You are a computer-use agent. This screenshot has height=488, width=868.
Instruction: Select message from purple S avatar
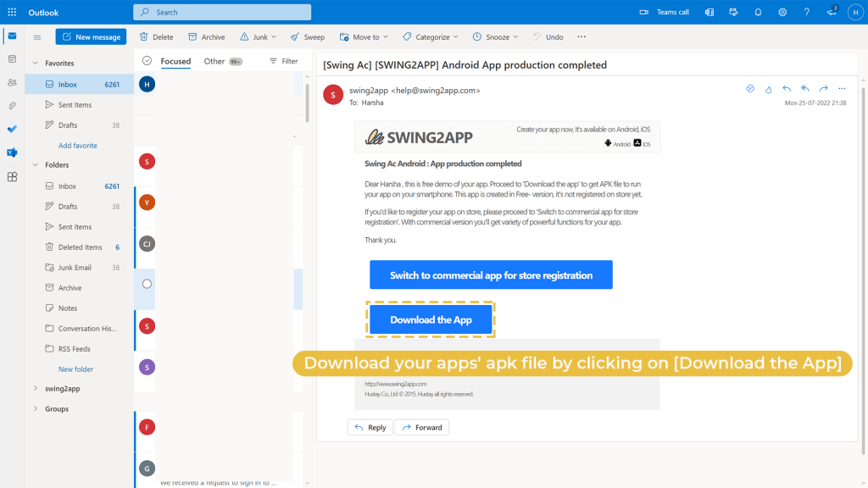pyautogui.click(x=147, y=368)
